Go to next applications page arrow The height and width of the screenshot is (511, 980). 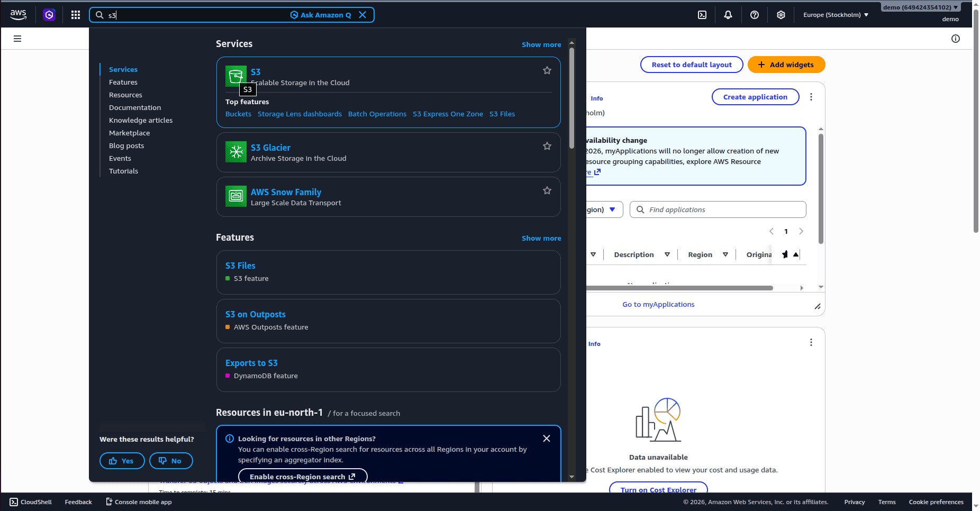(x=801, y=231)
